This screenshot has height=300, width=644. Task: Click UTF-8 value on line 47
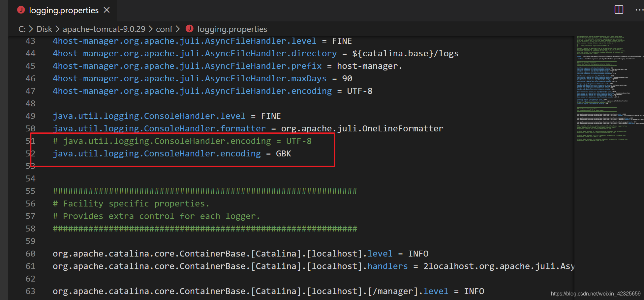[x=360, y=91]
